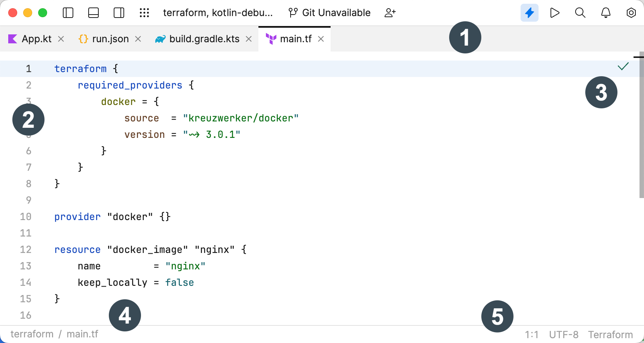
Task: Toggle the right panel visibility
Action: pos(119,12)
